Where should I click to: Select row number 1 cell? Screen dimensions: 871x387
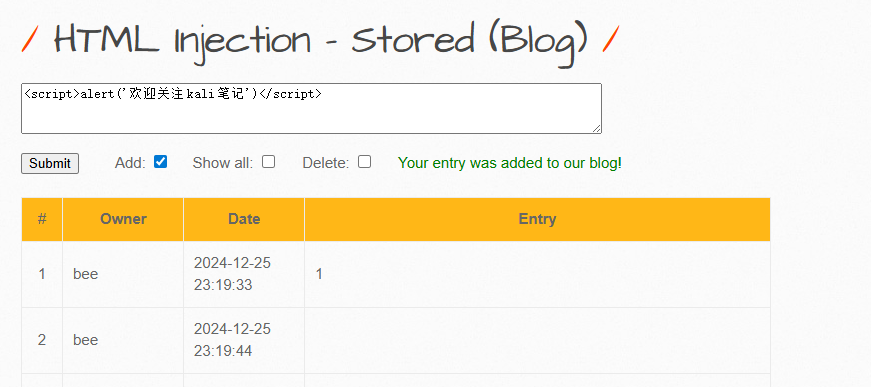42,274
